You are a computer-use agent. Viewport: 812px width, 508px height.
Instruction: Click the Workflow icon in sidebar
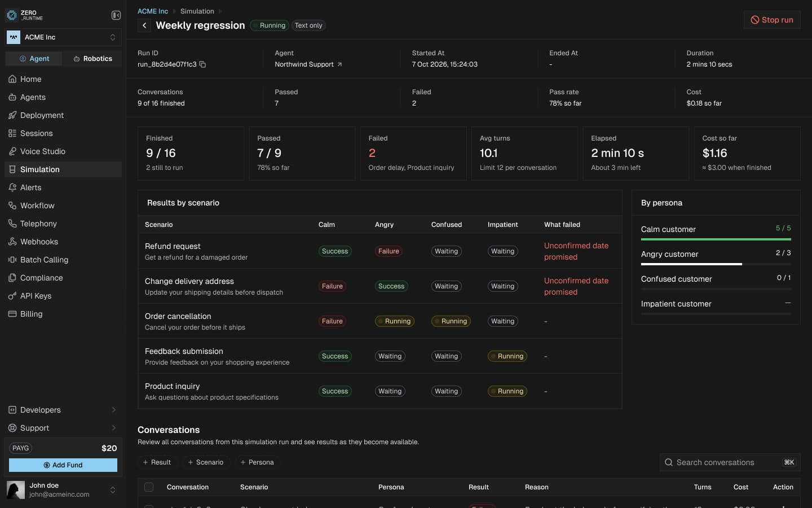(x=12, y=205)
